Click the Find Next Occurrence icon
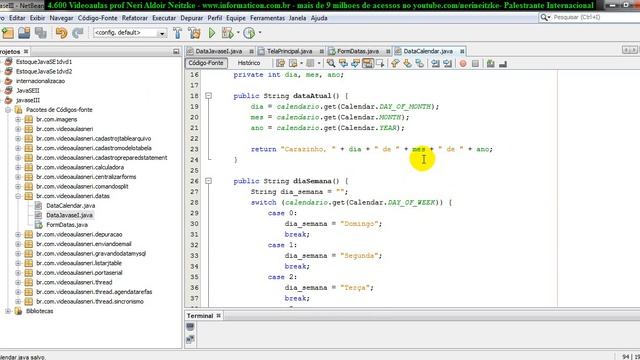 pos(356,63)
